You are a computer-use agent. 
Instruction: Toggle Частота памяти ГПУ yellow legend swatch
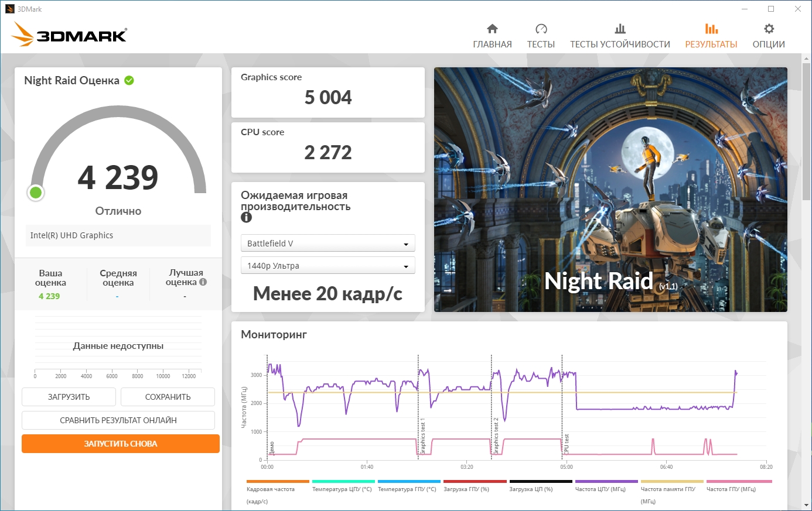click(x=672, y=482)
